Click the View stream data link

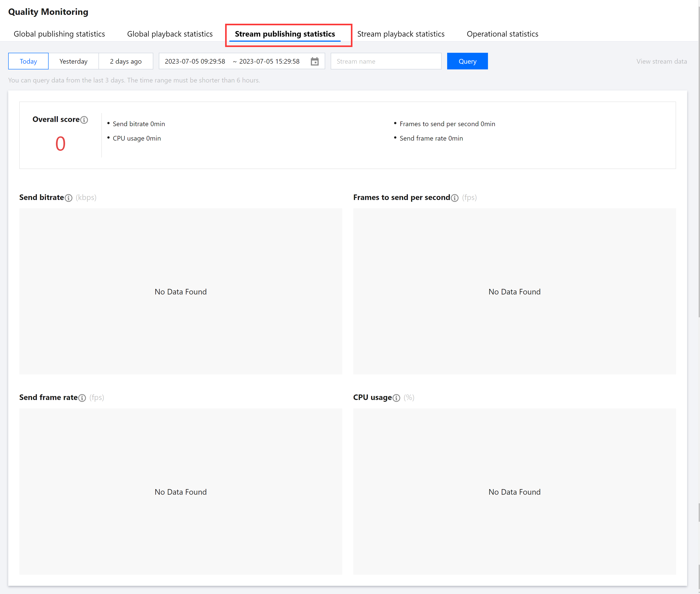click(661, 61)
